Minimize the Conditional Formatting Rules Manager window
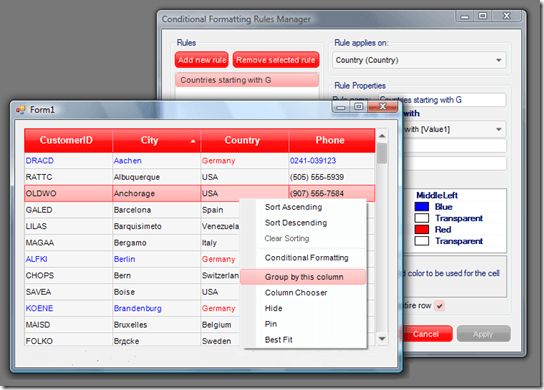This screenshot has height=390, width=544. [465, 16]
